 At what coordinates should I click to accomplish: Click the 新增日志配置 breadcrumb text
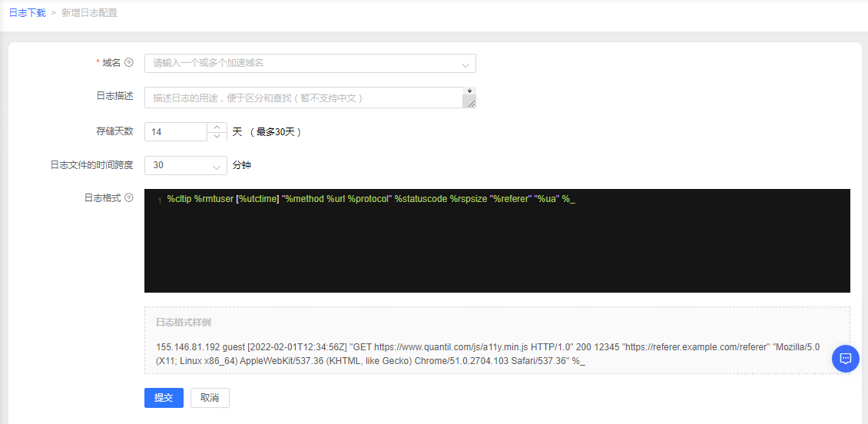pos(89,13)
